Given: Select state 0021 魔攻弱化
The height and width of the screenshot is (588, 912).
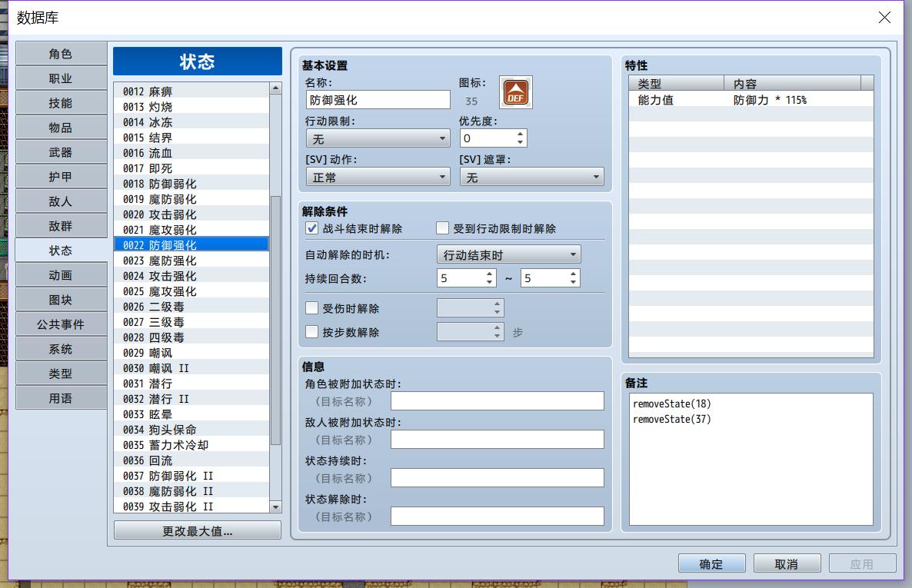Looking at the screenshot, I should 191,229.
